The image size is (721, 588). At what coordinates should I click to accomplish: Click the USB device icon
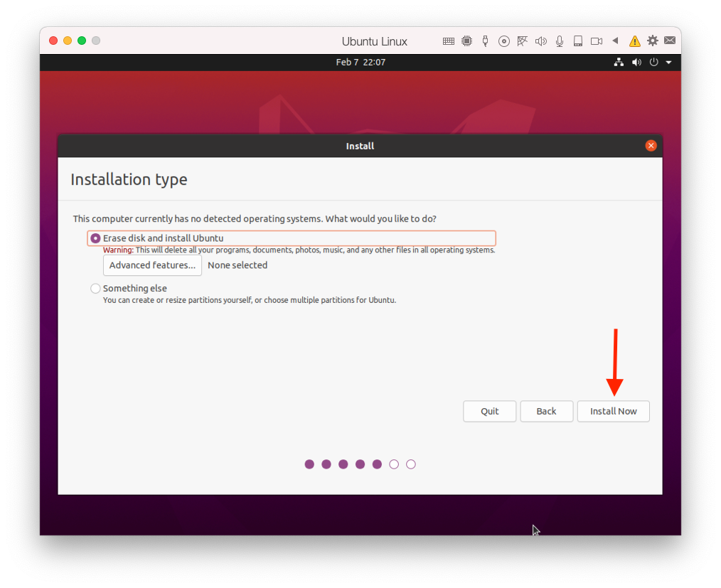(x=485, y=41)
